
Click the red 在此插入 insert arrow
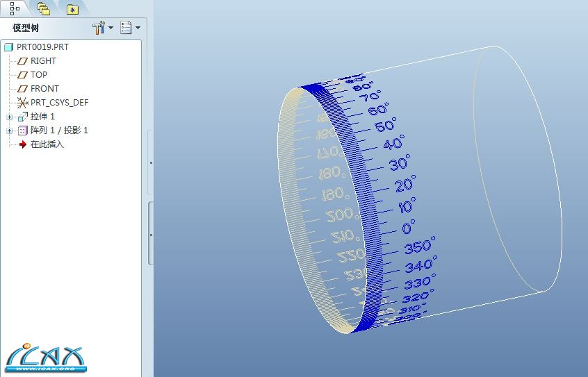[x=23, y=144]
